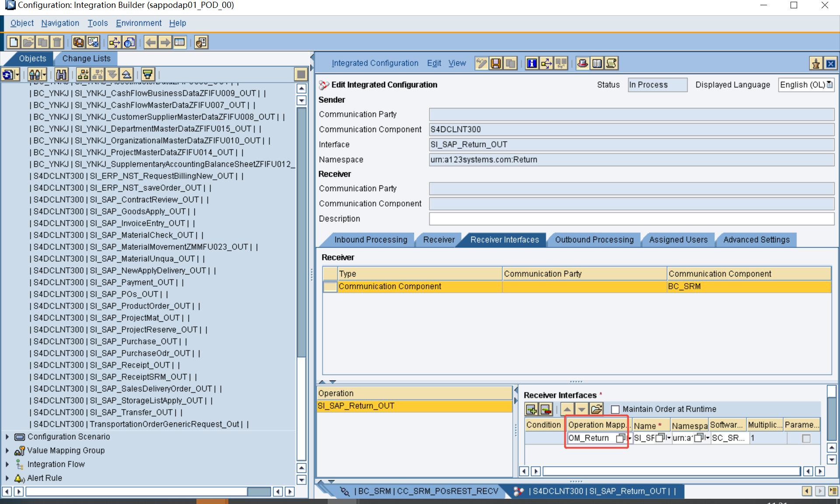
Task: Open the Assigned Users tab
Action: coord(678,240)
